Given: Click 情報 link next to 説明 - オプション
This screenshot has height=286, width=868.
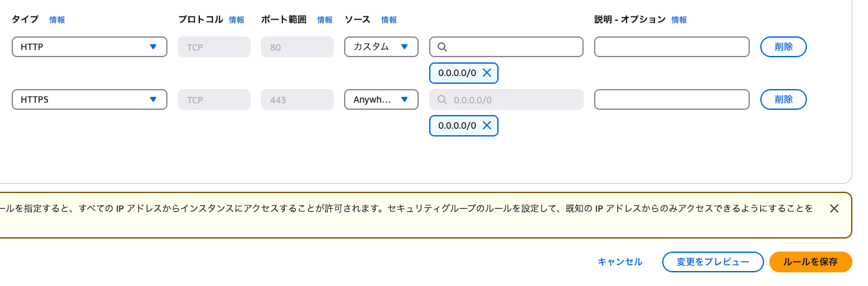Looking at the screenshot, I should 679,20.
